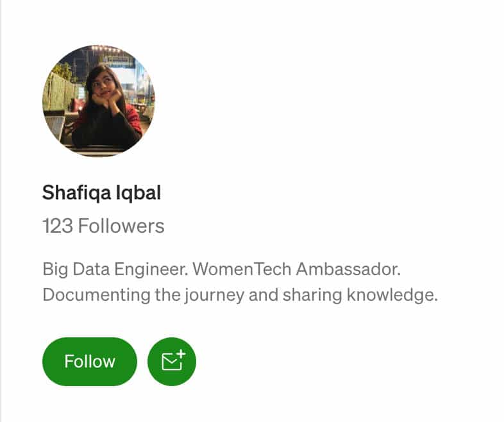The height and width of the screenshot is (422, 504).
Task: View the 123 Followers list
Action: coord(103,226)
